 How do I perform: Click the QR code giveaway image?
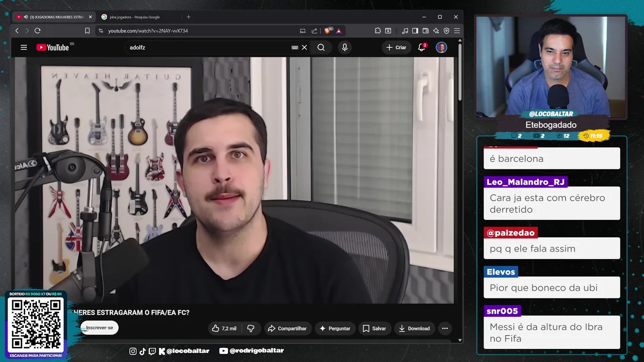36,324
